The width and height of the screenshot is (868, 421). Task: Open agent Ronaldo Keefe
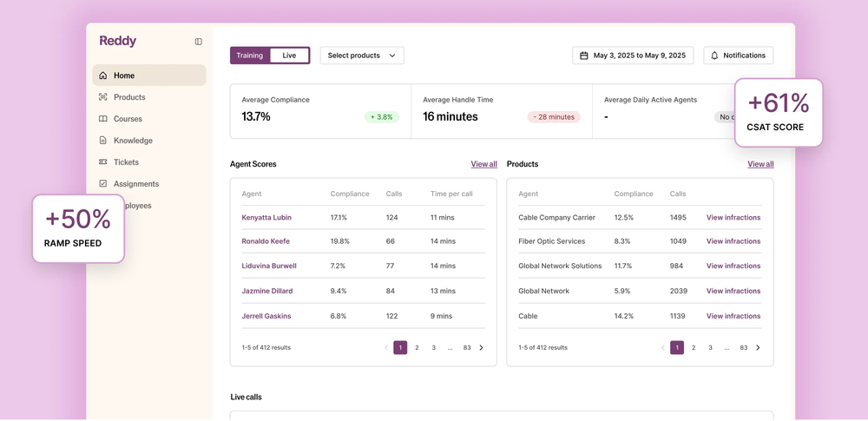click(x=266, y=241)
